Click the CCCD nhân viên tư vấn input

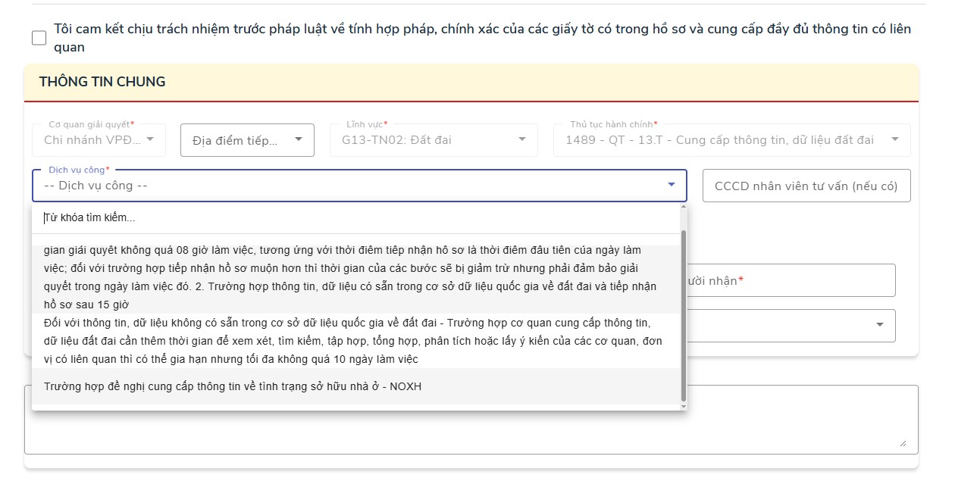pyautogui.click(x=806, y=185)
